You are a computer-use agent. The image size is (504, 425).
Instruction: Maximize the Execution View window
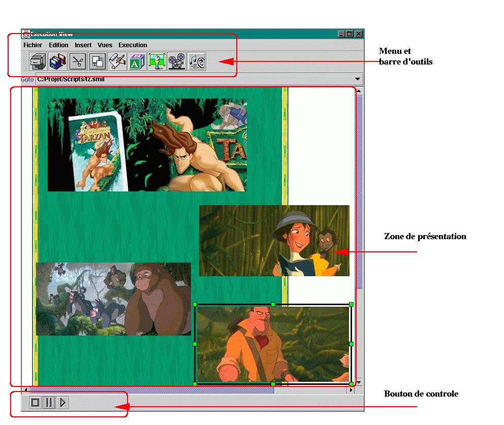coord(350,34)
